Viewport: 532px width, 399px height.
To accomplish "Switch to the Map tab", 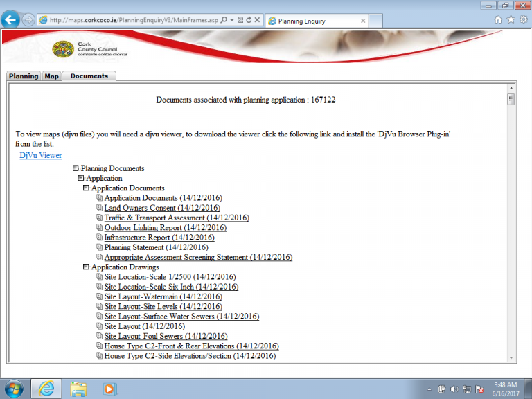I will click(51, 76).
